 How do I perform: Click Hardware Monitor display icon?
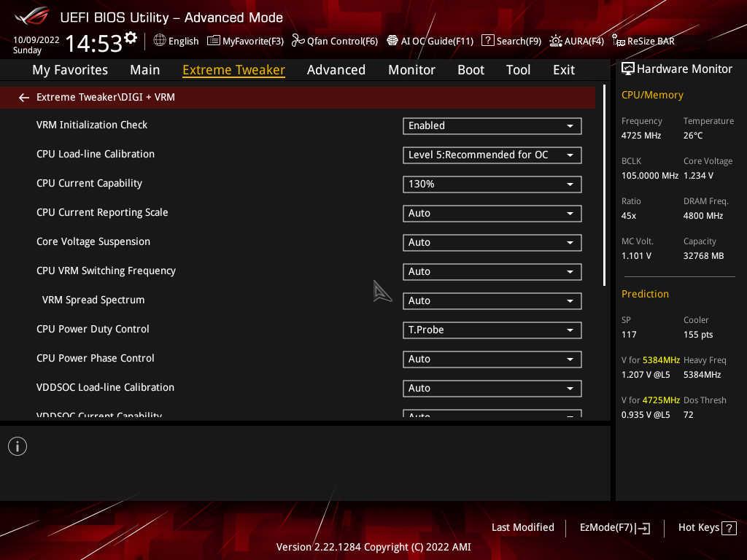pos(628,69)
